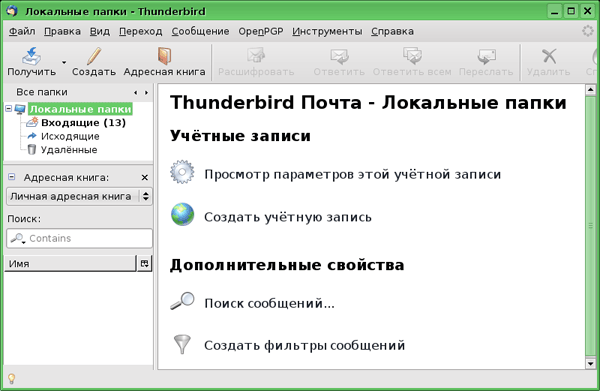
Task: Open the Адресная книга toolbar button
Action: pyautogui.click(x=164, y=62)
